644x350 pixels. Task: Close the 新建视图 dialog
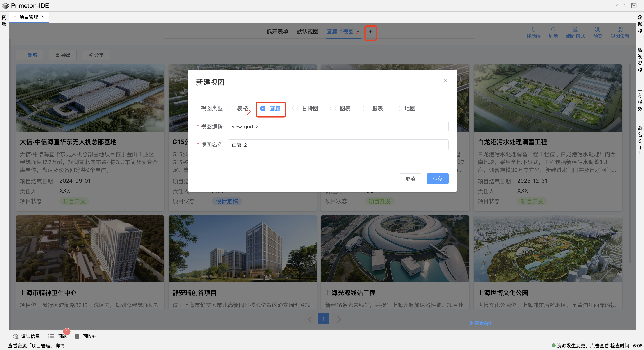(445, 81)
